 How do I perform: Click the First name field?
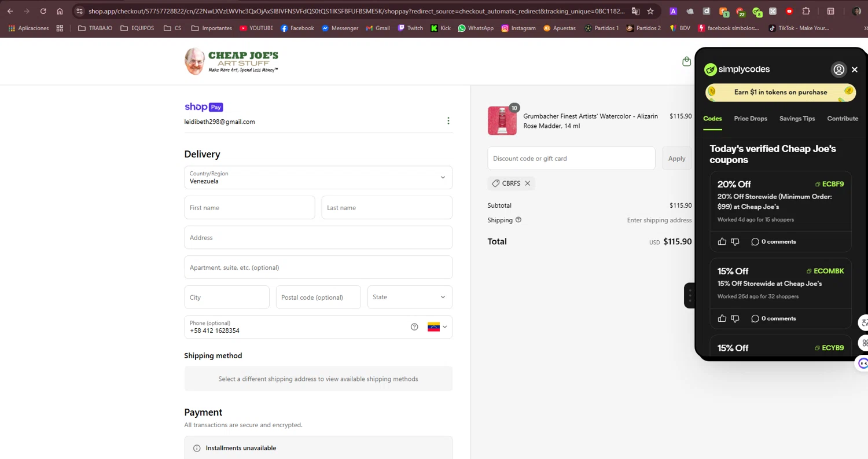(x=249, y=207)
